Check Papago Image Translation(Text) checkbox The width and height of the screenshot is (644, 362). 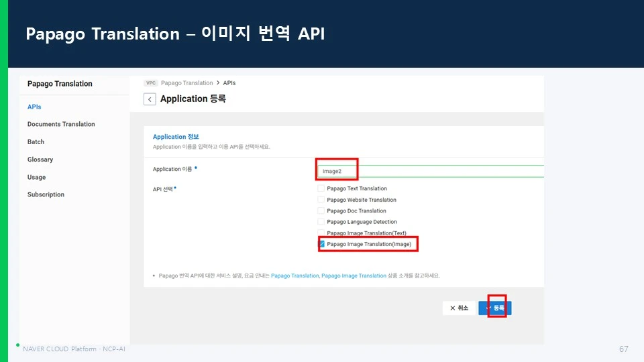pos(321,233)
